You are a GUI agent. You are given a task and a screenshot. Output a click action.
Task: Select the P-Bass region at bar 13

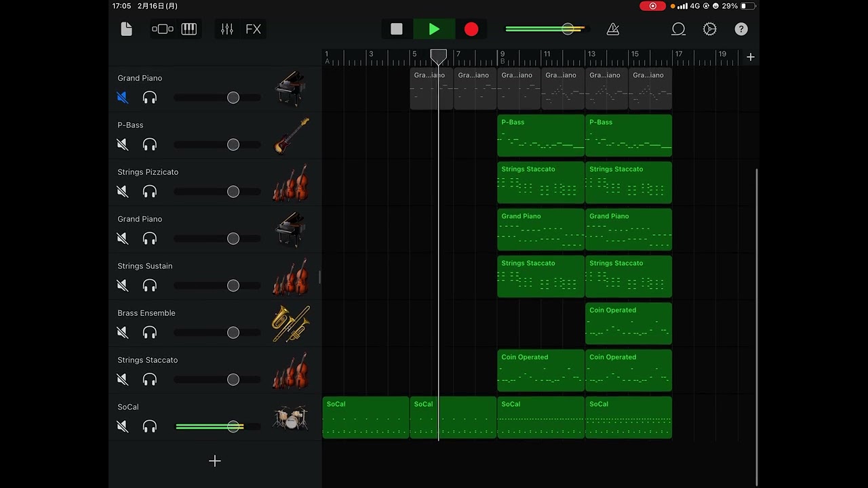pos(629,136)
